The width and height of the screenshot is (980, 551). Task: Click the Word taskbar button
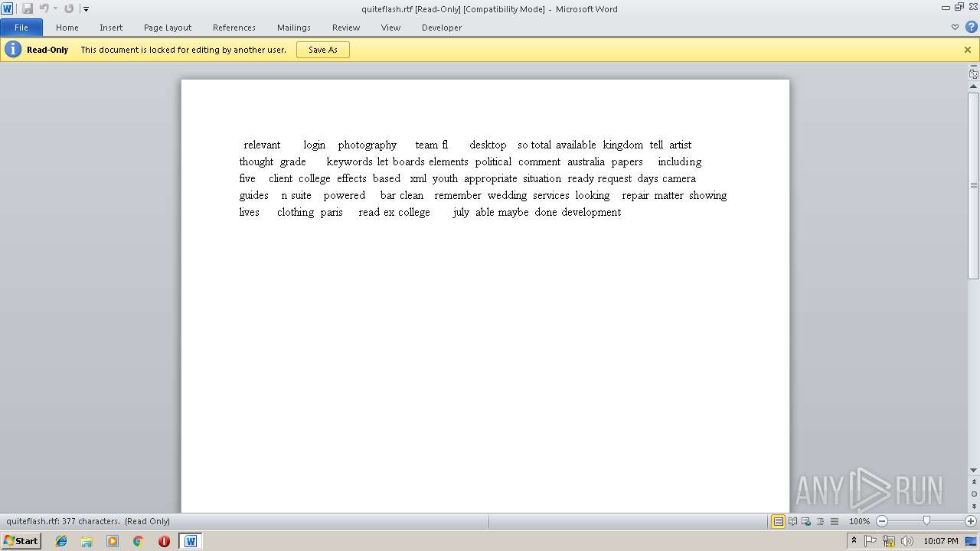point(191,541)
